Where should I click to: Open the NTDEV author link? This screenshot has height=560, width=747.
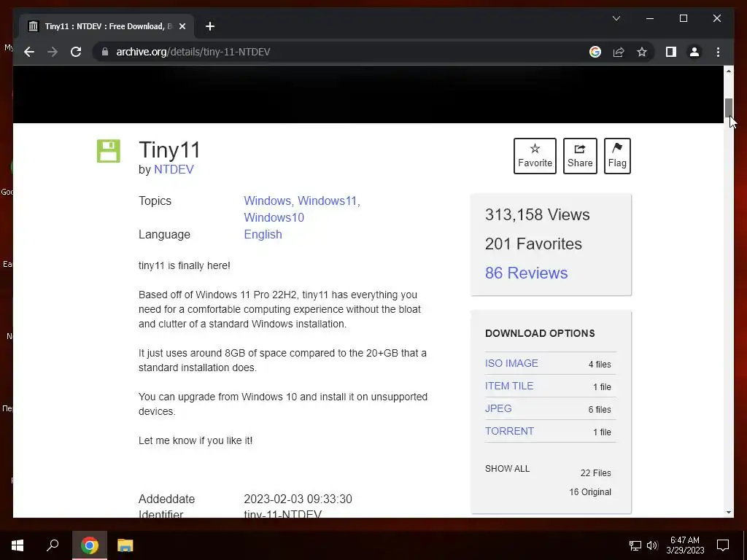coord(174,169)
